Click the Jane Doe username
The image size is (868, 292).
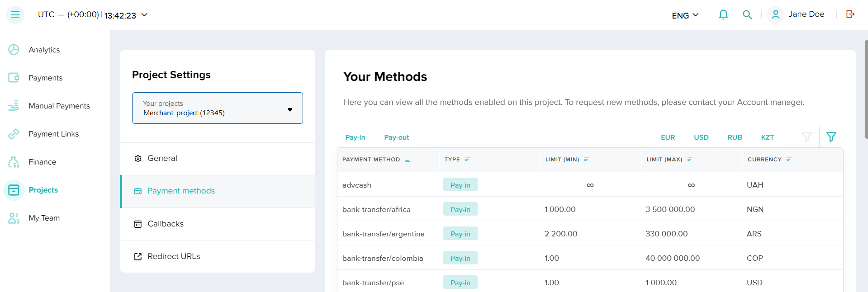[806, 14]
